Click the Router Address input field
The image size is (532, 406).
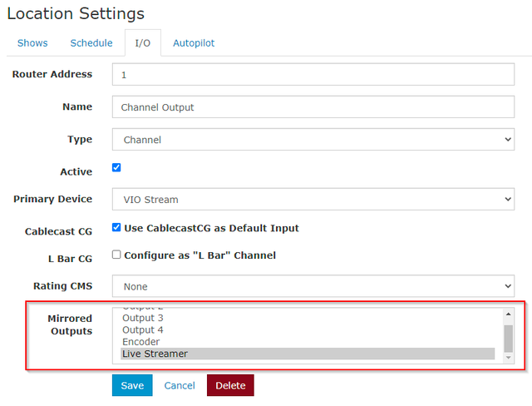(313, 74)
